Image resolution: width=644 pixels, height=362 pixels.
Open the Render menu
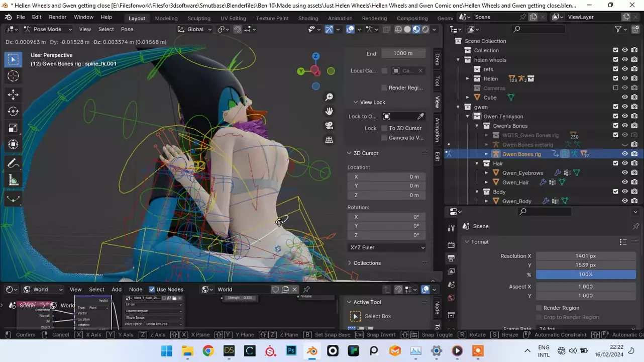pos(58,17)
